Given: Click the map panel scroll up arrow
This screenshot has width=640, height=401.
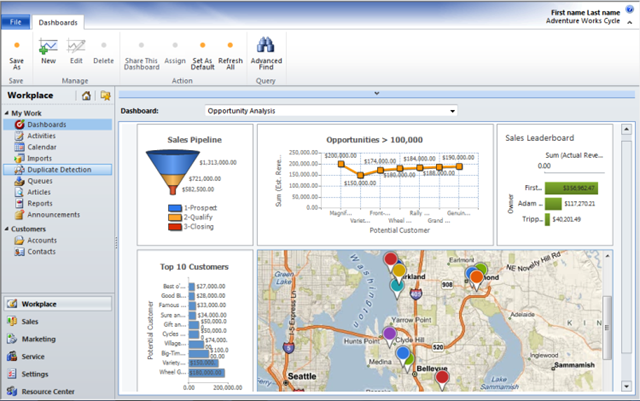Looking at the screenshot, I should (607, 256).
